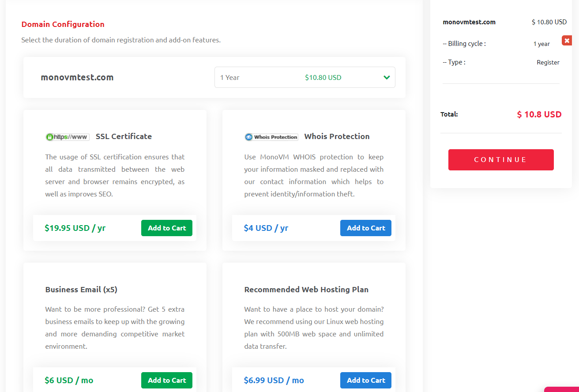Click the -- Type : label
The width and height of the screenshot is (579, 392).
tap(454, 62)
